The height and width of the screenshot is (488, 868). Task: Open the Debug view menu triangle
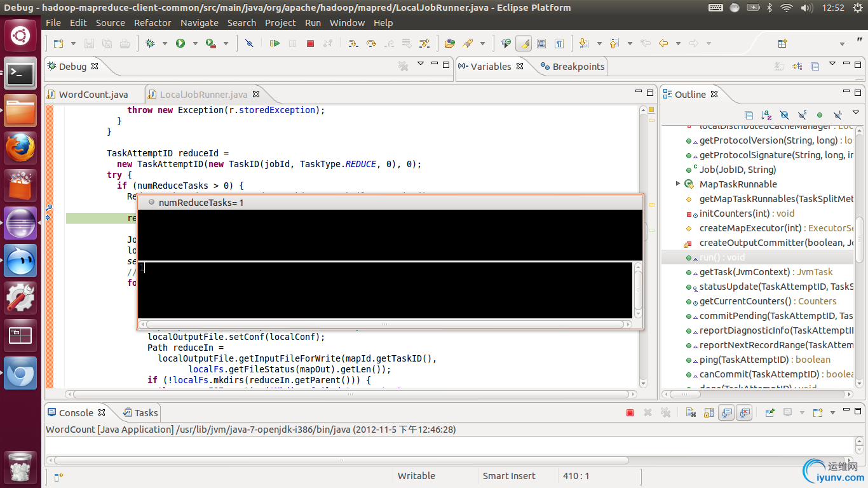(x=420, y=64)
